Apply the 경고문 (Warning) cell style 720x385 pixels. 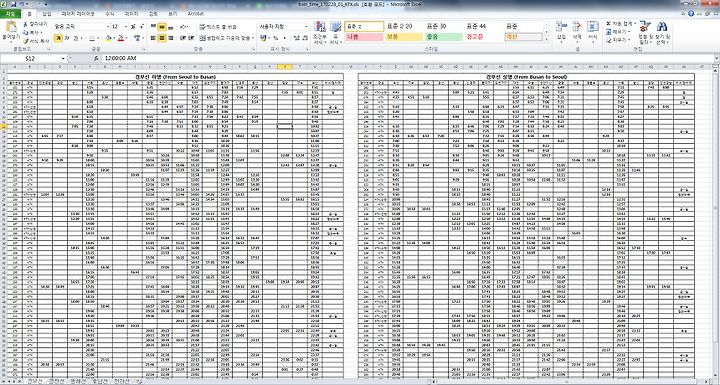(x=483, y=37)
